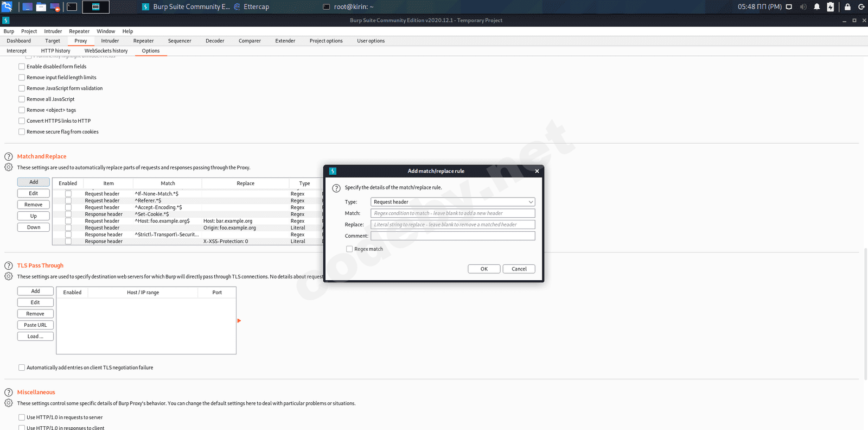Go to the Intercept sub-tab
Viewport: 868px width, 430px height.
pyautogui.click(x=17, y=50)
